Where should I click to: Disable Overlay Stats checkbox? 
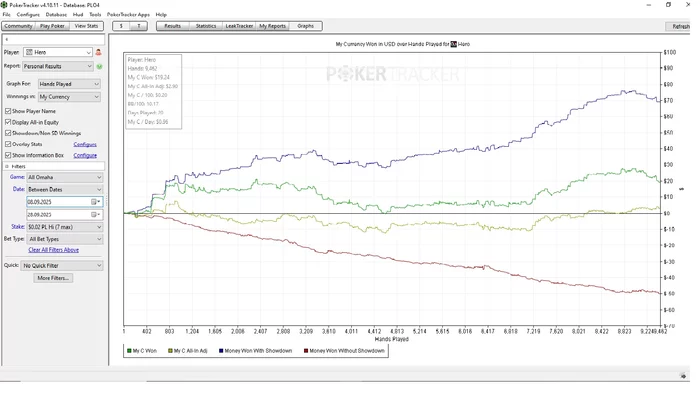8,144
